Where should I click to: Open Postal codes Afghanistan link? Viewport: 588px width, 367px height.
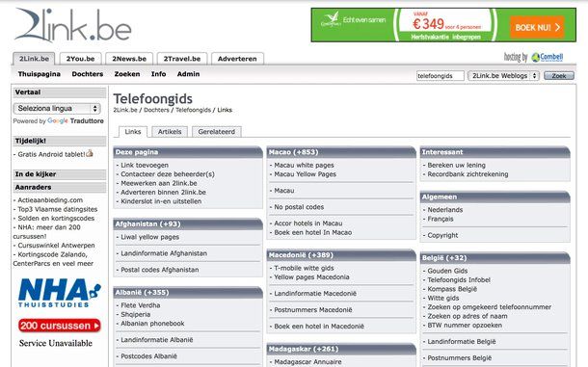[159, 270]
